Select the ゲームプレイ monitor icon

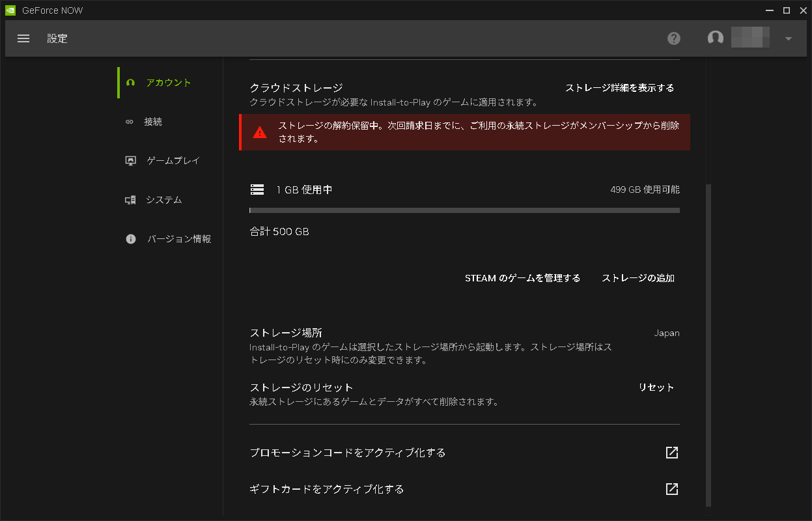(130, 160)
